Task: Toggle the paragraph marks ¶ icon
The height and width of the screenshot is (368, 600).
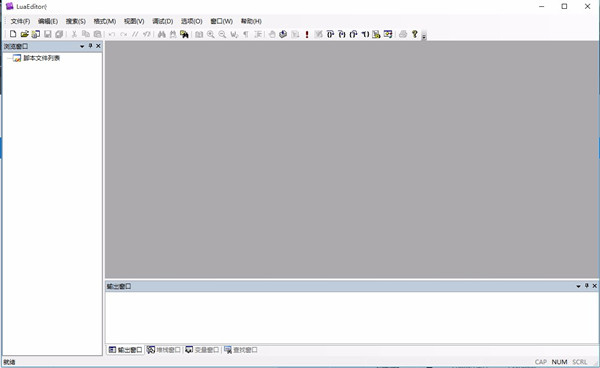Action: pos(246,34)
